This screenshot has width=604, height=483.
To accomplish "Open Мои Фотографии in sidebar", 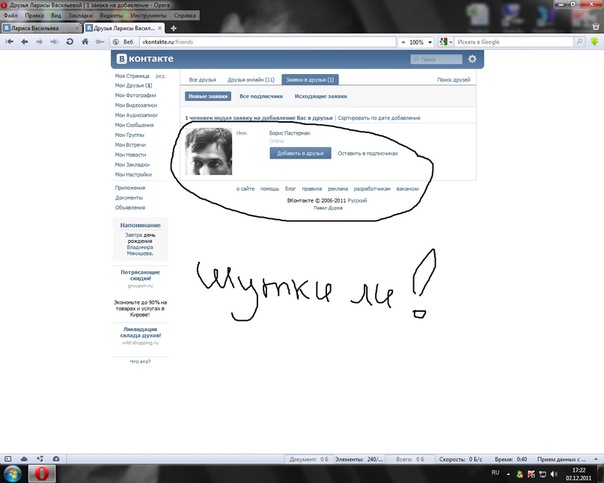I will [135, 95].
